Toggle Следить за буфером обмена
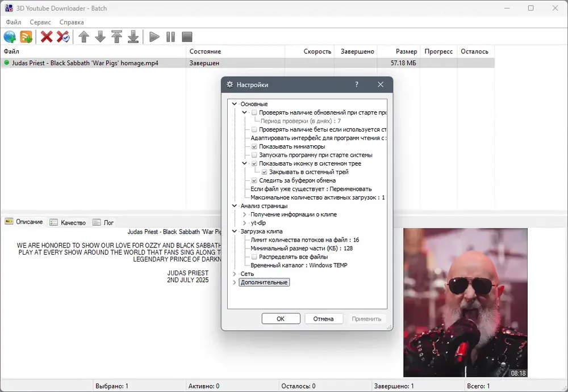 (x=254, y=180)
